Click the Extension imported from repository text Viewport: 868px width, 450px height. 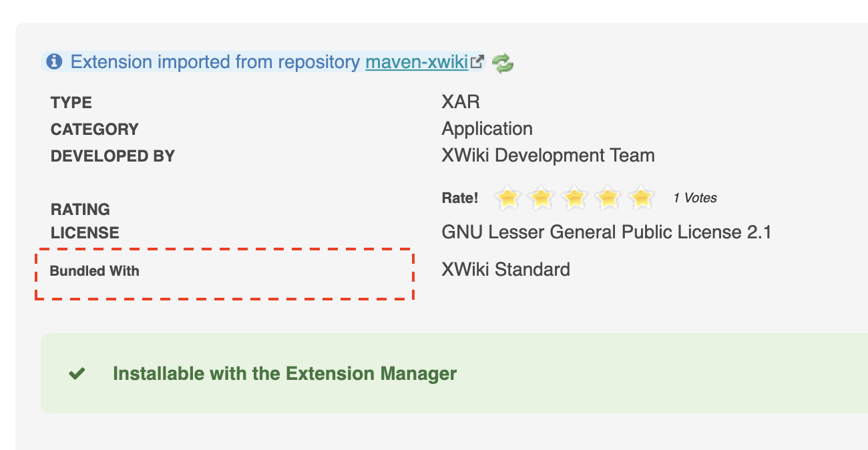[x=215, y=62]
